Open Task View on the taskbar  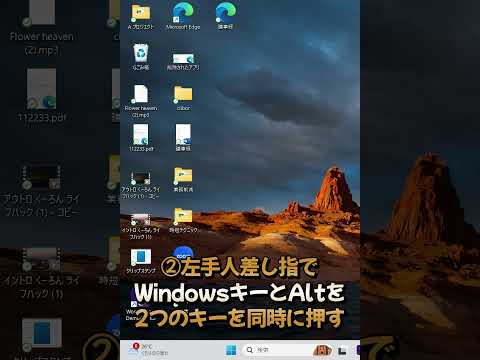[x=342, y=351]
